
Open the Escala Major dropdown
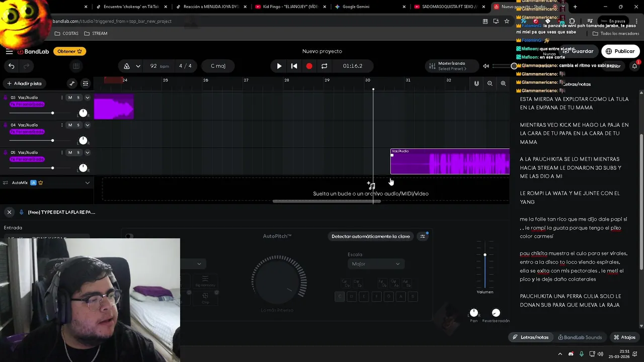coord(375,264)
